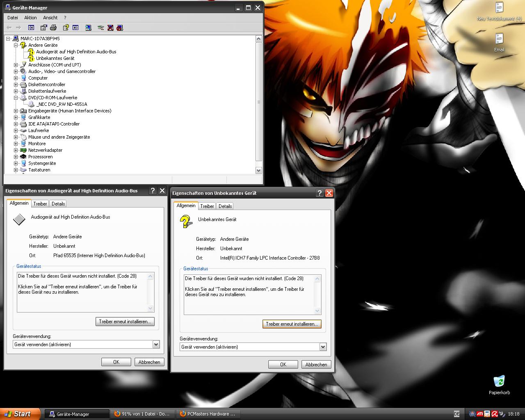Scan for hardware changes toolbar icon
Screen dimensions: 525x420
[88, 27]
